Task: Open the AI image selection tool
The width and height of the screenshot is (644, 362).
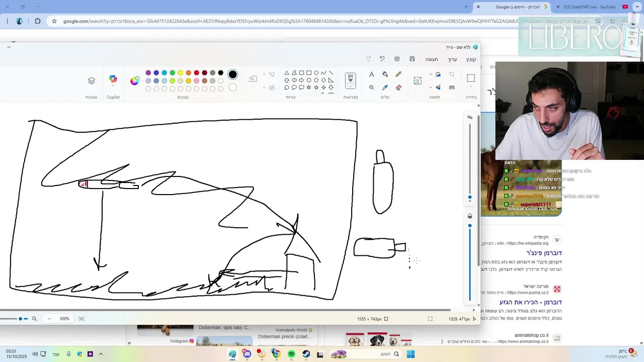Action: pyautogui.click(x=418, y=81)
